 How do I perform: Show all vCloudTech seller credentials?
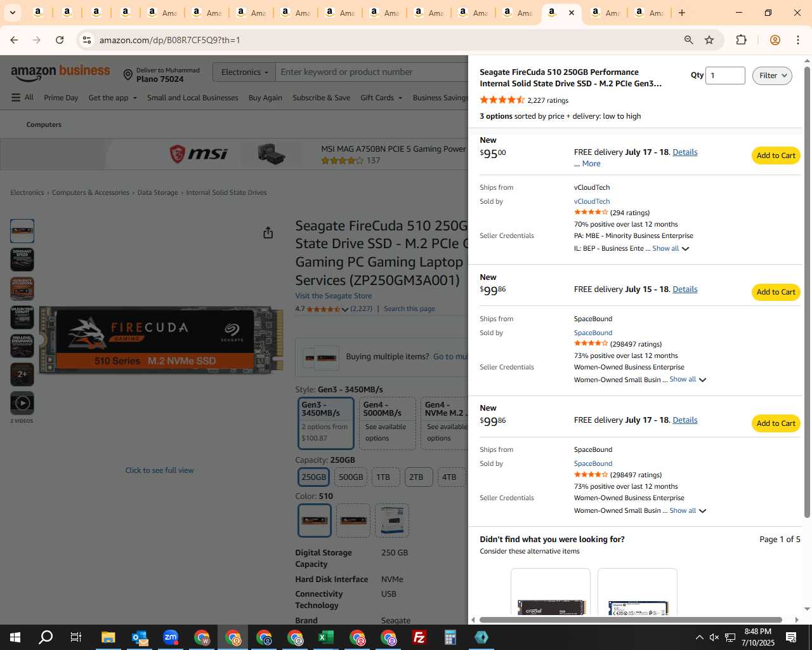click(x=671, y=249)
